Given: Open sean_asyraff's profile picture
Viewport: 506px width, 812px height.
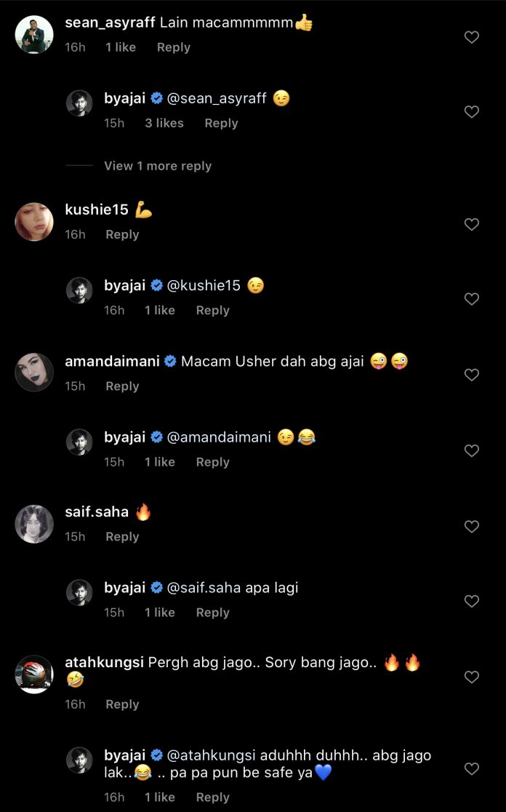Looking at the screenshot, I should (x=34, y=34).
